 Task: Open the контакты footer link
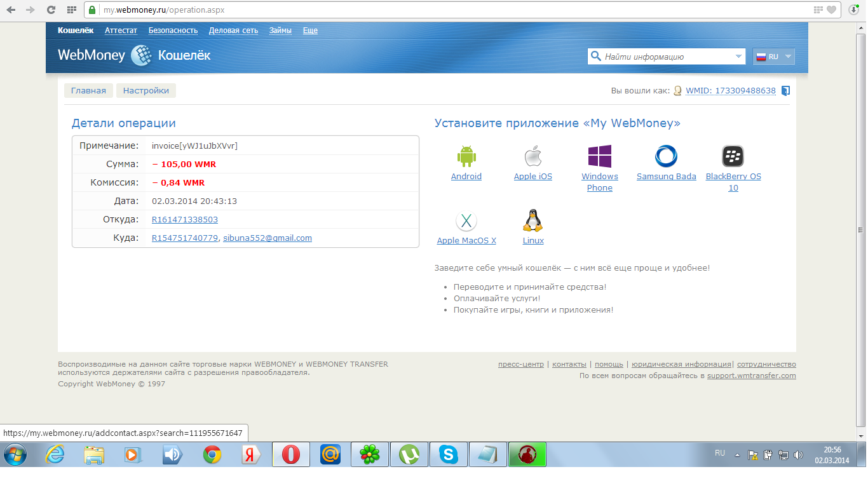(x=569, y=365)
